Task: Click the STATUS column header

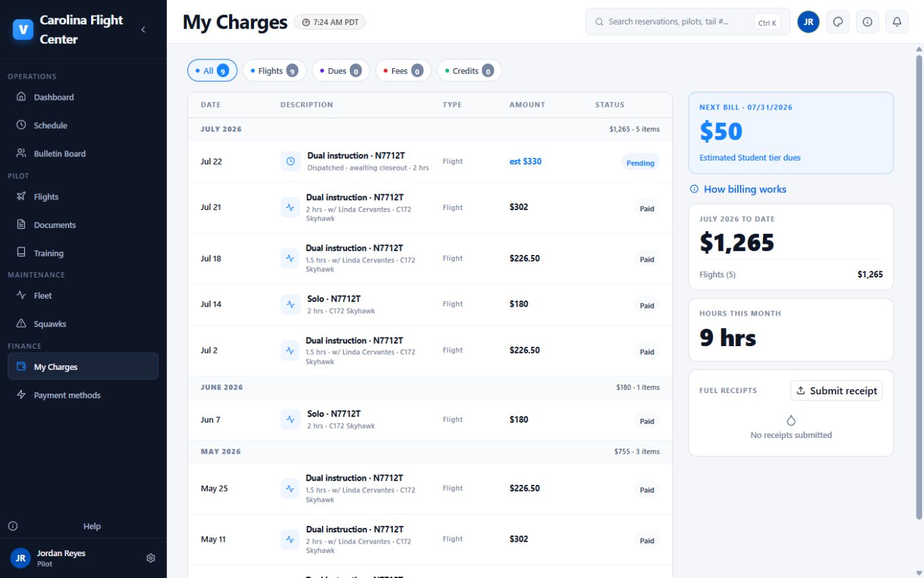Action: (x=610, y=104)
